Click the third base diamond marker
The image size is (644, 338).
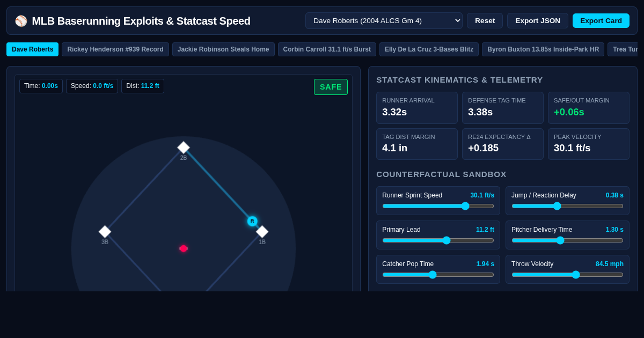[105, 232]
